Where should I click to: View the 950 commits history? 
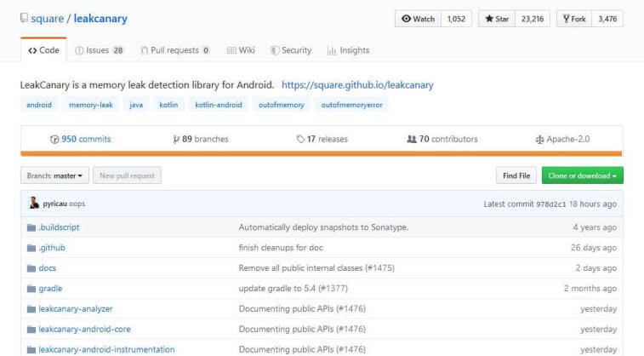(x=81, y=140)
